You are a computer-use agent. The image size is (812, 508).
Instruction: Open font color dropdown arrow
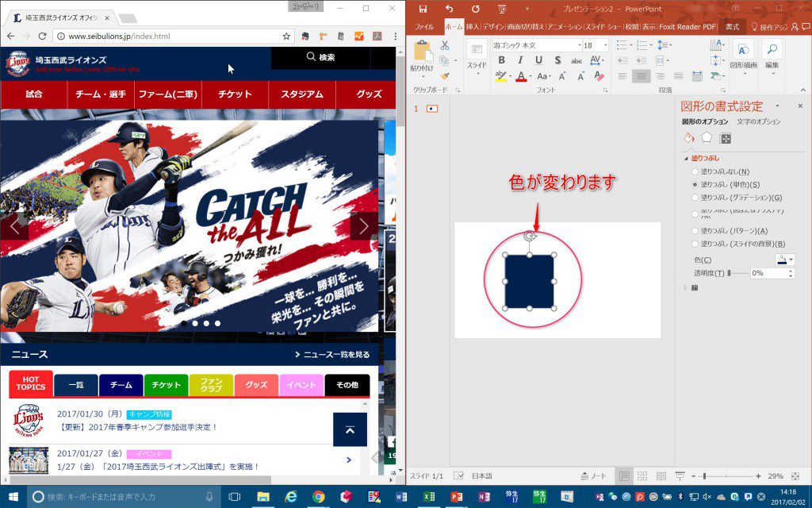pos(530,76)
